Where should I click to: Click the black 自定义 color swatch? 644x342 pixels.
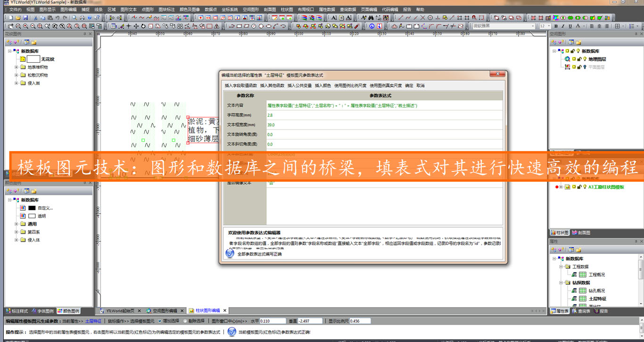[x=32, y=208]
